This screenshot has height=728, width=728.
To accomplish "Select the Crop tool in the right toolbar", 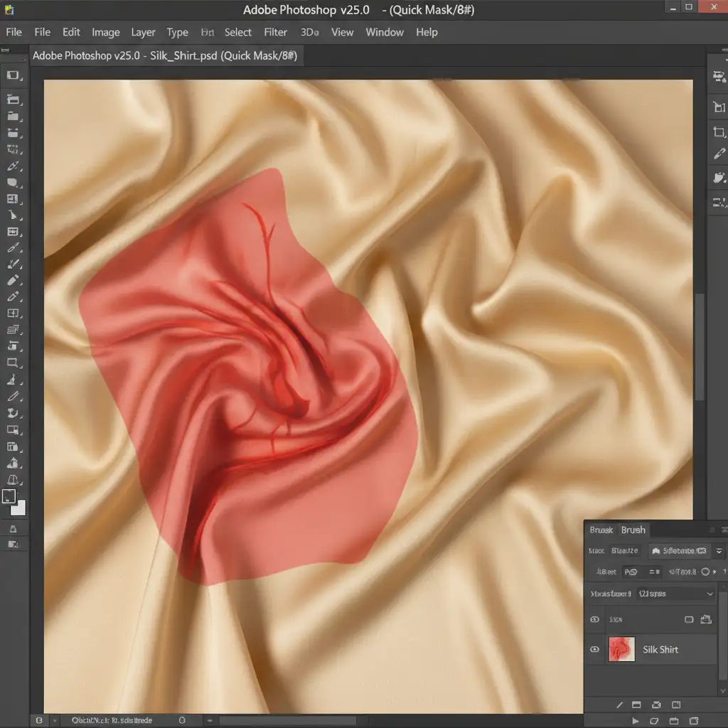I will 719,132.
